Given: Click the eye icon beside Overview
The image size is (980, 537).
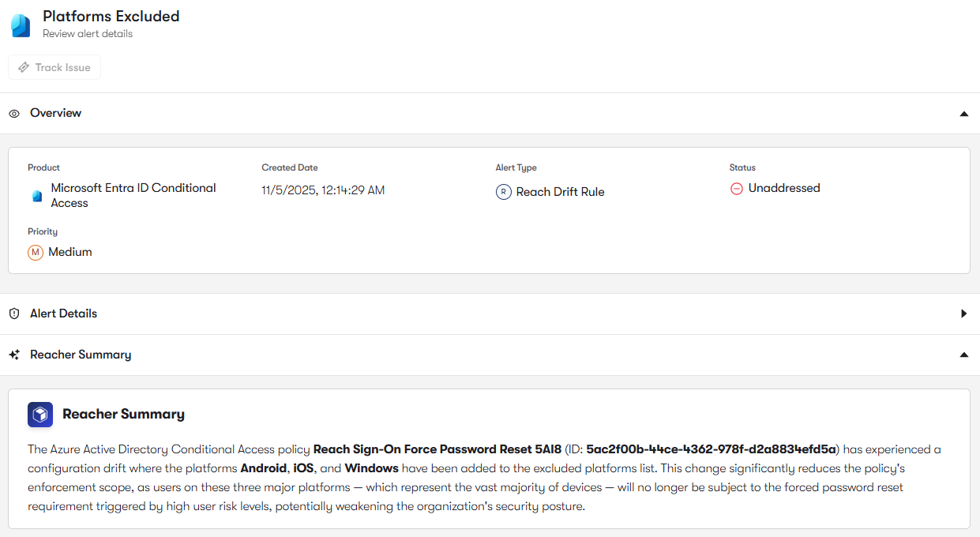Looking at the screenshot, I should 14,114.
